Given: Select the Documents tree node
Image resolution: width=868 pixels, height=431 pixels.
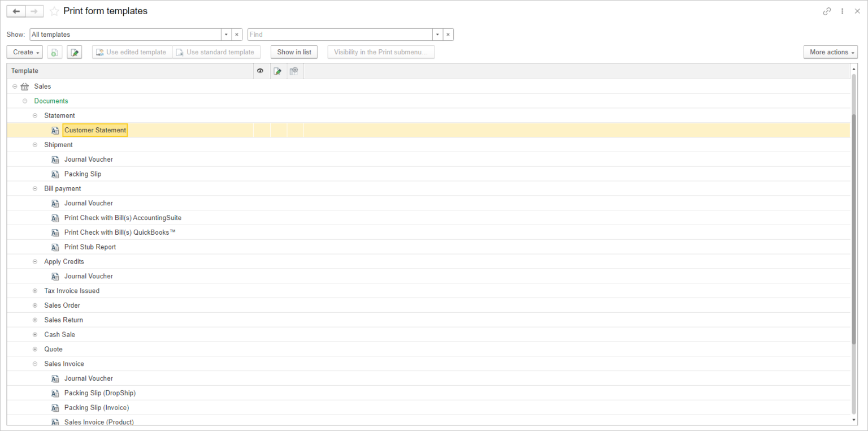Looking at the screenshot, I should [51, 101].
